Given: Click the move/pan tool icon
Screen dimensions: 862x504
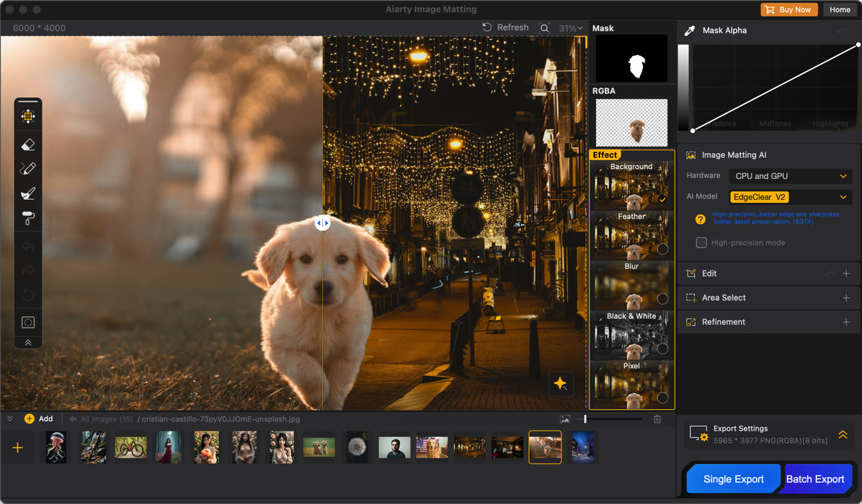Looking at the screenshot, I should tap(28, 117).
